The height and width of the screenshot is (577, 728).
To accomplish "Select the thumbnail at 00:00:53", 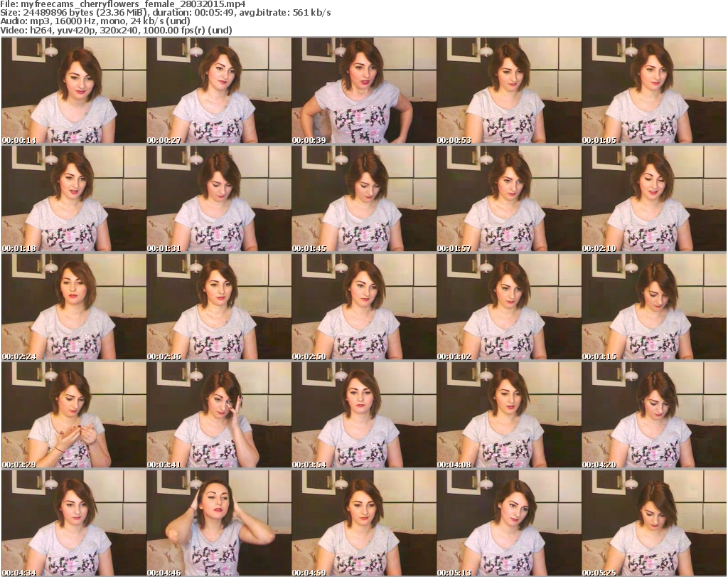I will 509,90.
